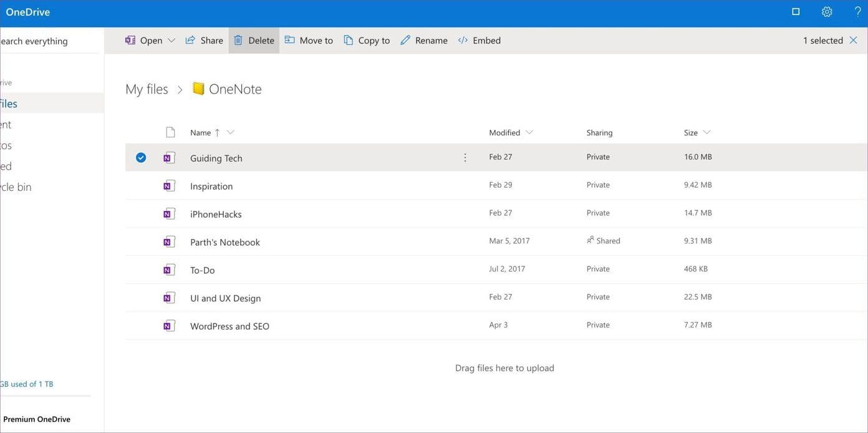Expand the Modified column dropdown

coord(529,132)
